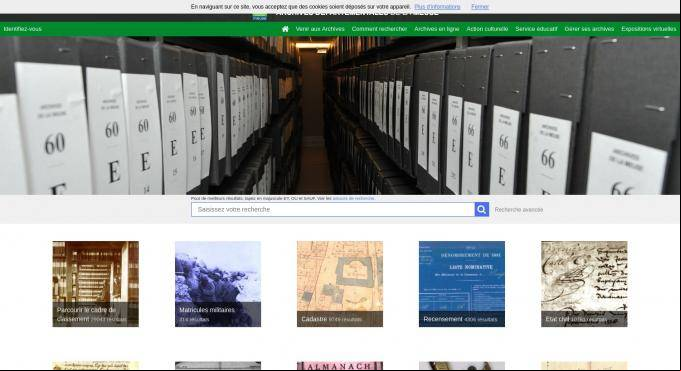Open the Matricules militaires tile
This screenshot has height=371, width=681.
tap(218, 284)
